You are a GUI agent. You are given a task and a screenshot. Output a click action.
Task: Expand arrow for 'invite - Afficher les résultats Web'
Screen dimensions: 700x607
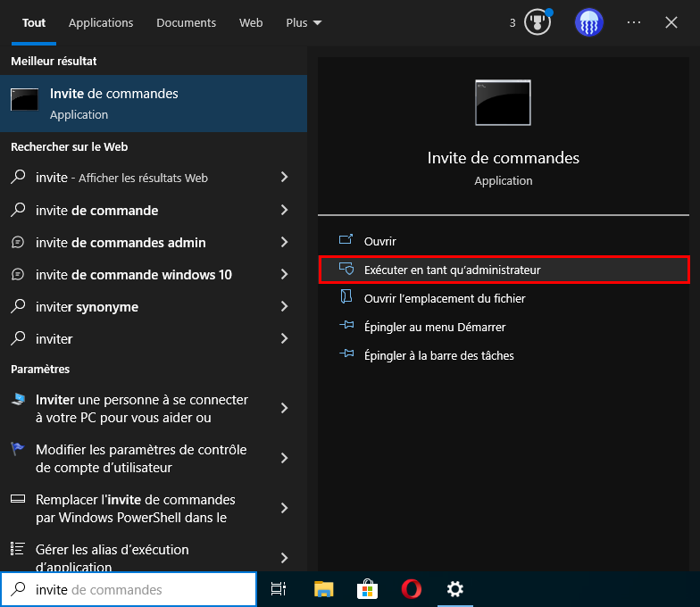[x=284, y=177]
